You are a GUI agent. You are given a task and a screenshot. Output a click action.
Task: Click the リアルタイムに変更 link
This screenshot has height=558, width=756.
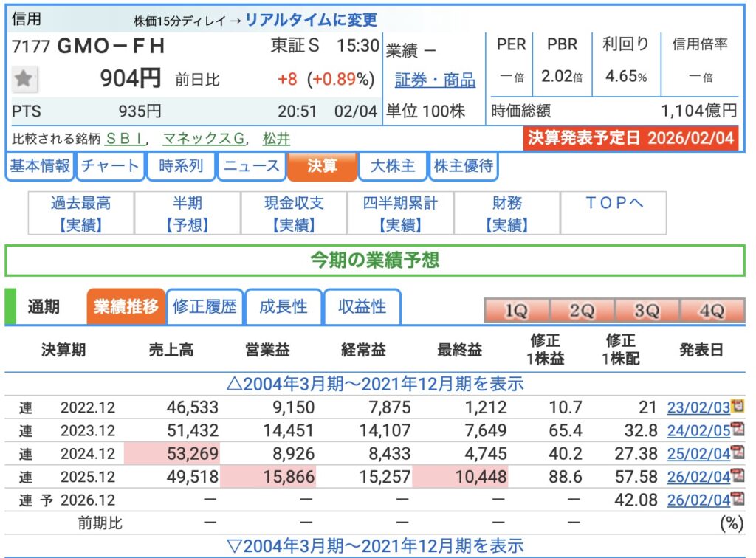(x=311, y=20)
